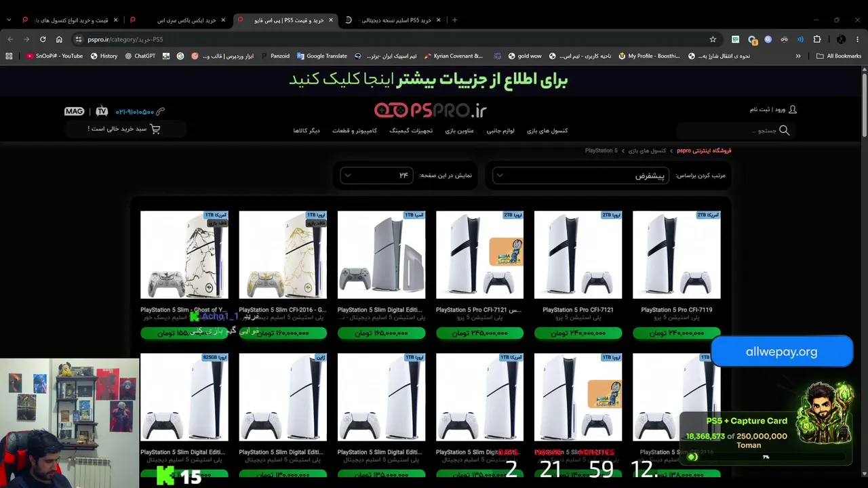
Task: Open the Chrome three-dot menu
Action: tap(858, 39)
